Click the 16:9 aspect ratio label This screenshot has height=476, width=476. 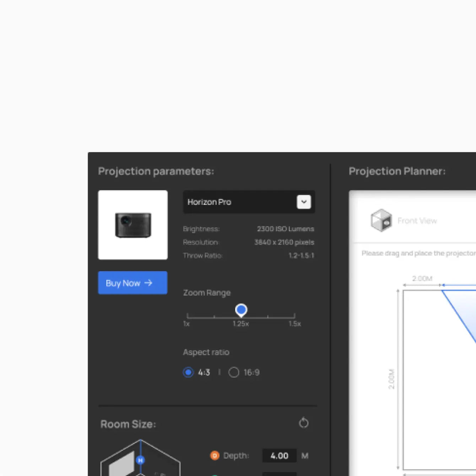tap(251, 372)
